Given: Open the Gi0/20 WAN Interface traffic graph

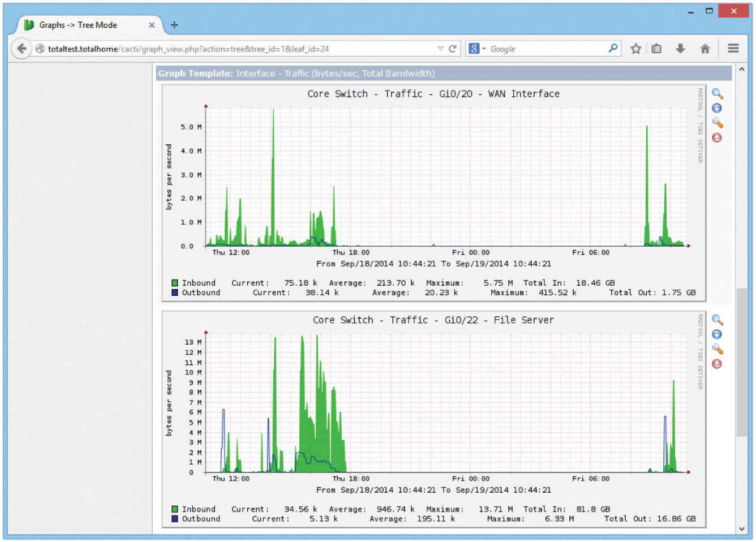Looking at the screenshot, I should click(x=433, y=192).
